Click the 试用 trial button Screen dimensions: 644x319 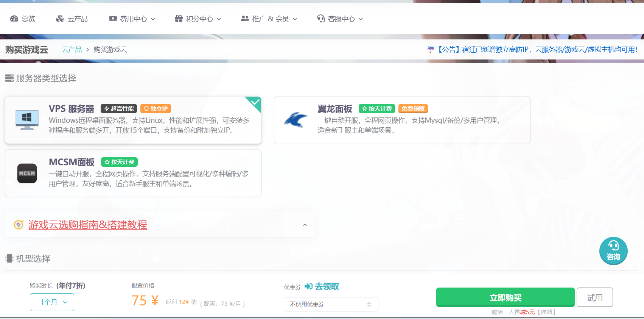594,298
